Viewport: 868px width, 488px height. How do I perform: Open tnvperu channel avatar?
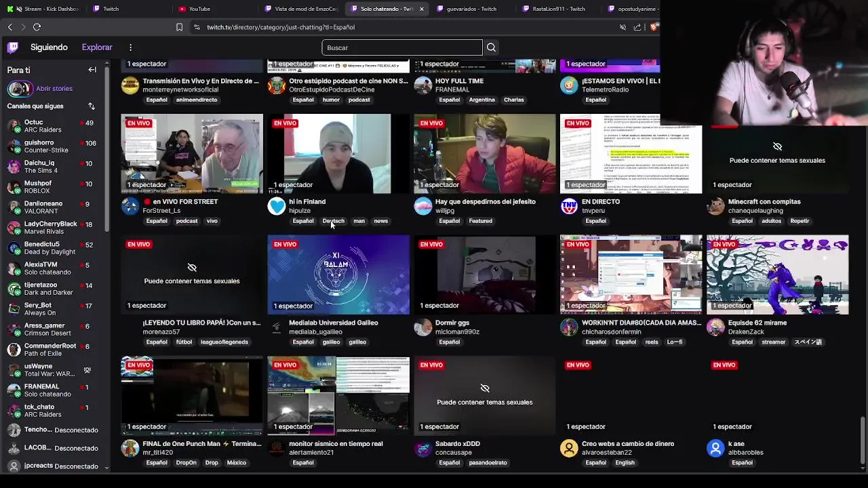point(570,206)
